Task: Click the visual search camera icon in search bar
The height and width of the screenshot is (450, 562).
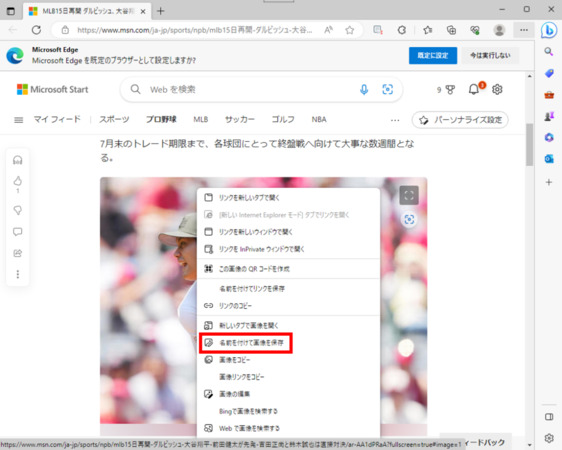Action: tap(387, 89)
